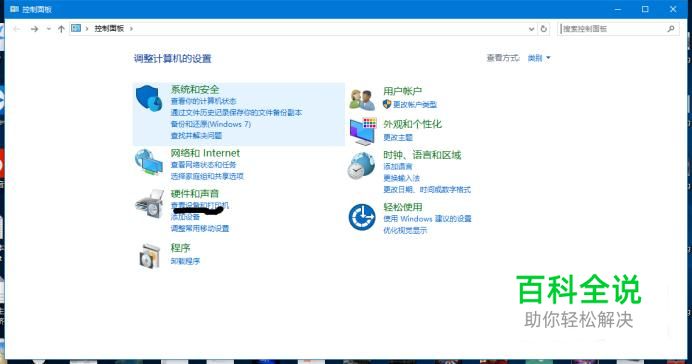Image resolution: width=692 pixels, height=364 pixels.
Task: Open the 程序 heading link
Action: 181,248
